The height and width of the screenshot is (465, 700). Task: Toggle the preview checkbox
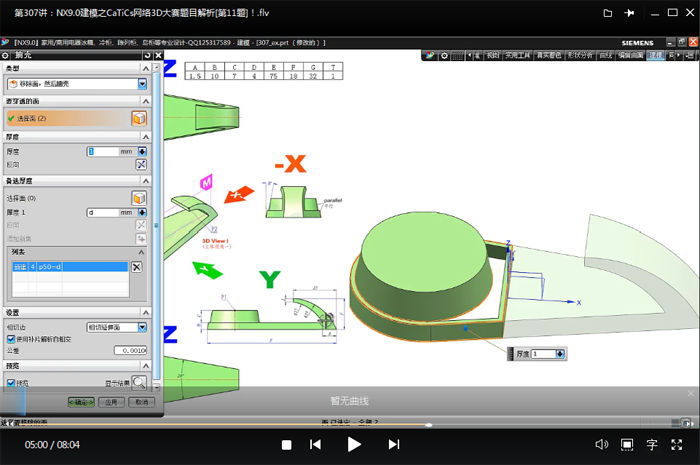pos(11,382)
